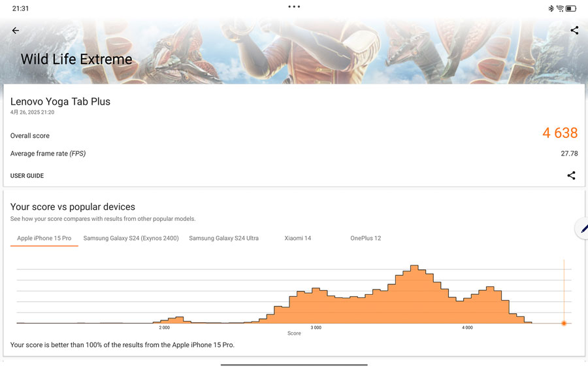Switch to the Xiaomi 14 tab
The width and height of the screenshot is (588, 368).
click(298, 238)
